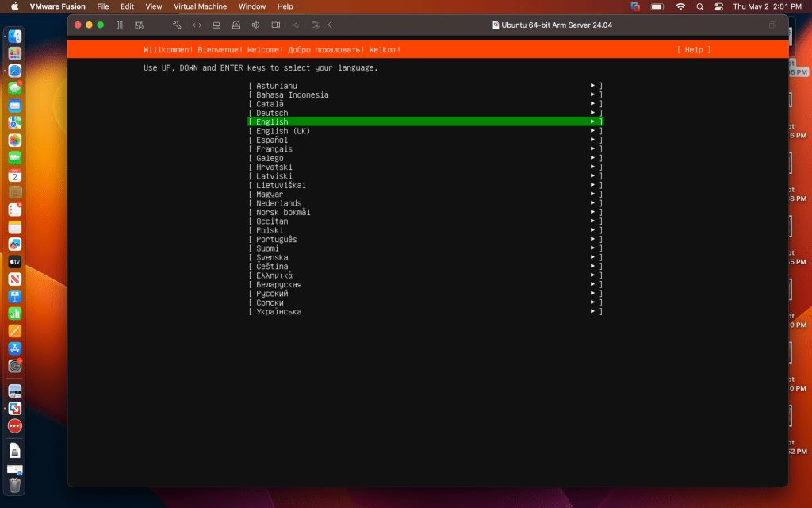This screenshot has width=812, height=508.
Task: Collapse the toolbar device list chevron
Action: pyautogui.click(x=330, y=25)
